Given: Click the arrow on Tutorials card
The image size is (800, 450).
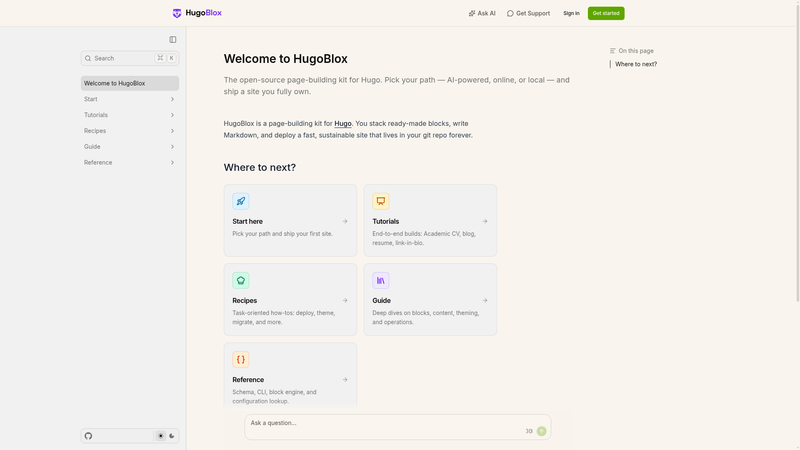Looking at the screenshot, I should coord(485,221).
